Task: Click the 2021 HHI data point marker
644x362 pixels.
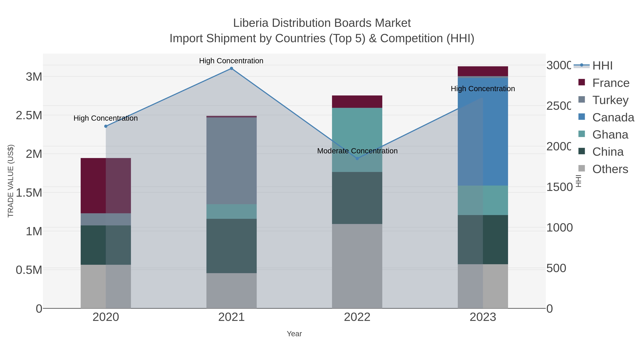Action: coord(231,68)
